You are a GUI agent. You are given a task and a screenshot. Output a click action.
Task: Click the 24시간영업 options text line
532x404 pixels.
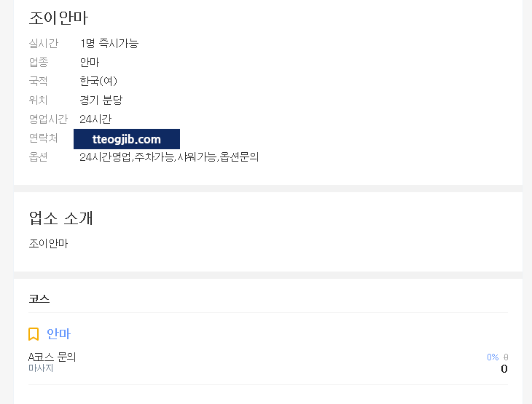[169, 157]
